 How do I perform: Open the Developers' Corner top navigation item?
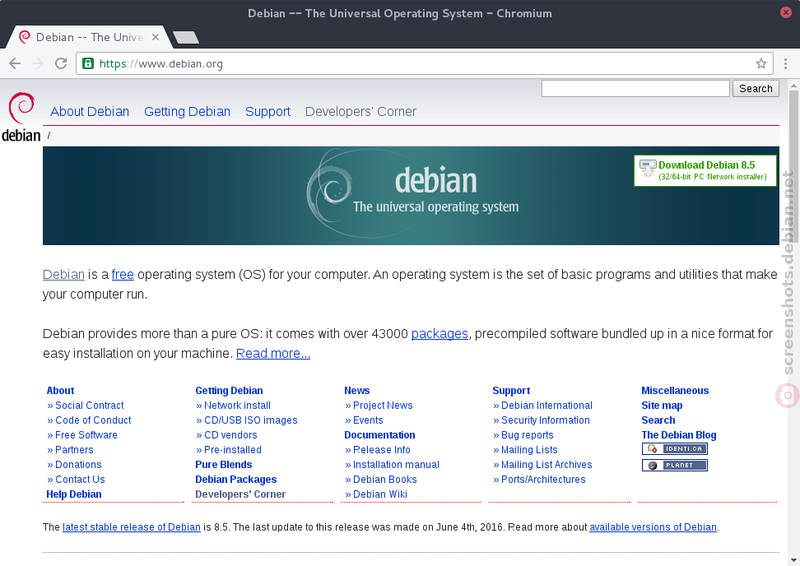point(361,112)
